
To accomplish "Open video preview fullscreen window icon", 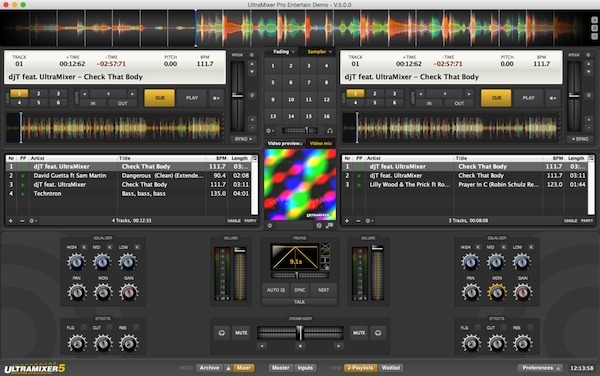I will click(x=329, y=226).
